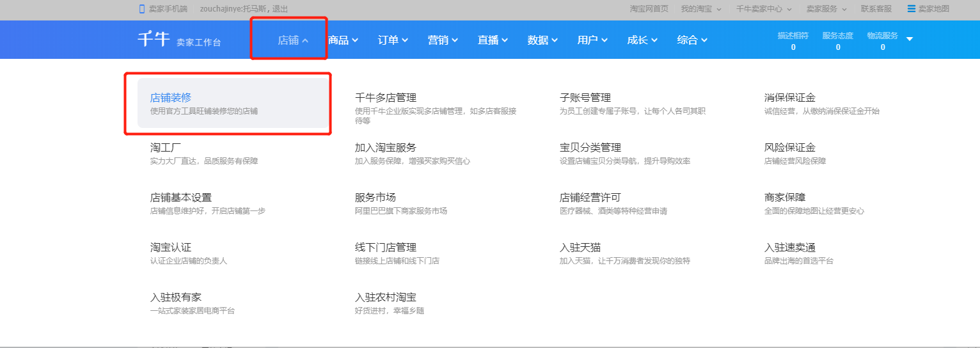Click the 卖家工作台 label
The height and width of the screenshot is (348, 980).
click(199, 42)
